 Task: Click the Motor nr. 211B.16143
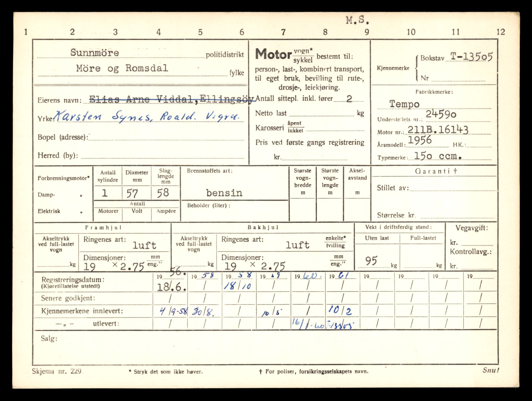(438, 129)
